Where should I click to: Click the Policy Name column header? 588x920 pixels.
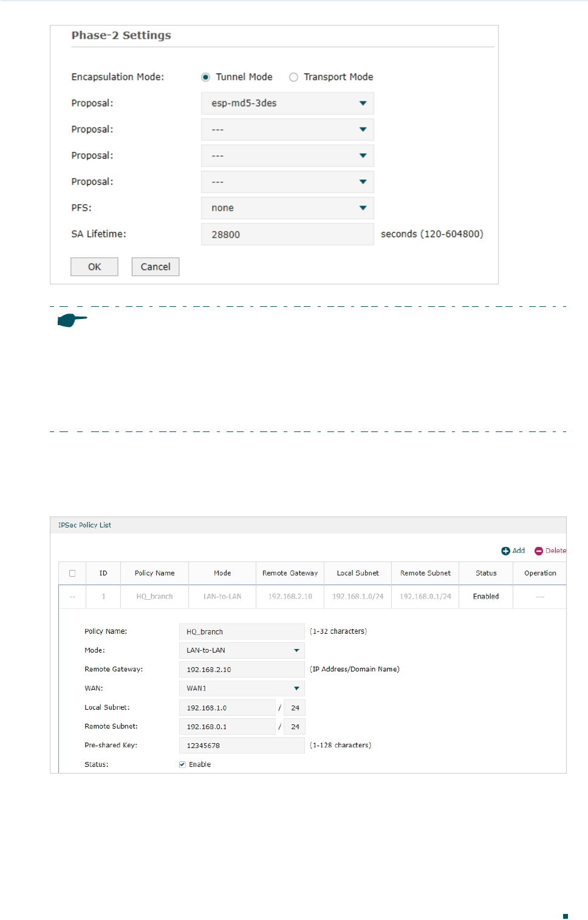tap(154, 573)
